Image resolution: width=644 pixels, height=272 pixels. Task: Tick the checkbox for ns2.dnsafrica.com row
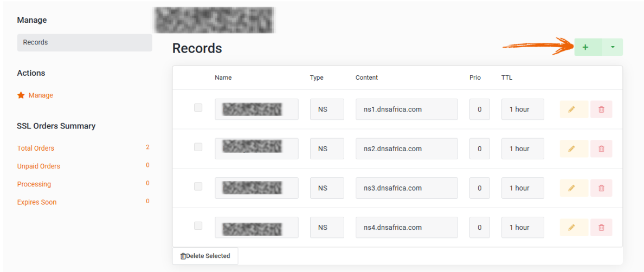pos(198,147)
